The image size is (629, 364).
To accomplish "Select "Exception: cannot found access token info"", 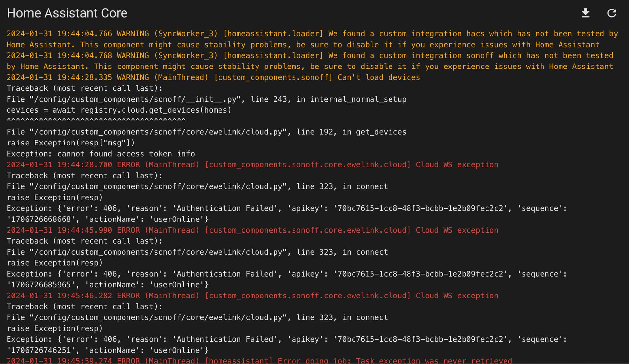I will pyautogui.click(x=101, y=154).
